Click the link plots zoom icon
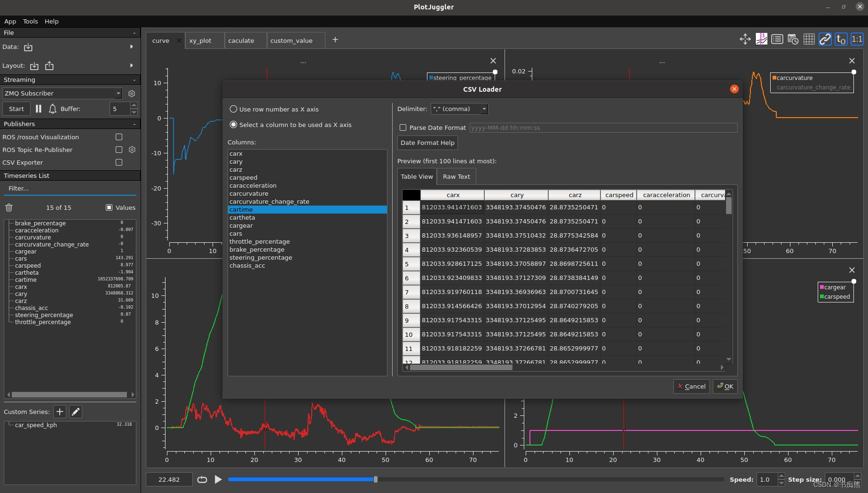868x493 pixels. (x=825, y=39)
